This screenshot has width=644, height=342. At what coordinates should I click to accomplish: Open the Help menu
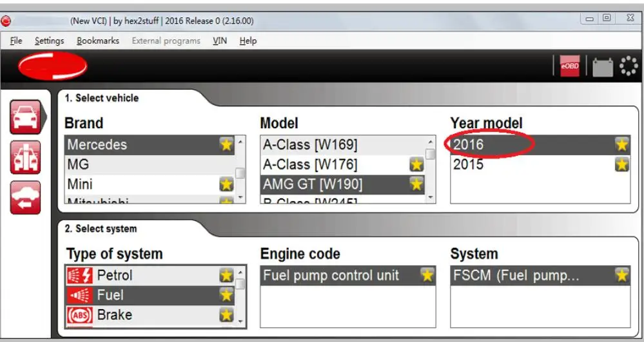248,41
